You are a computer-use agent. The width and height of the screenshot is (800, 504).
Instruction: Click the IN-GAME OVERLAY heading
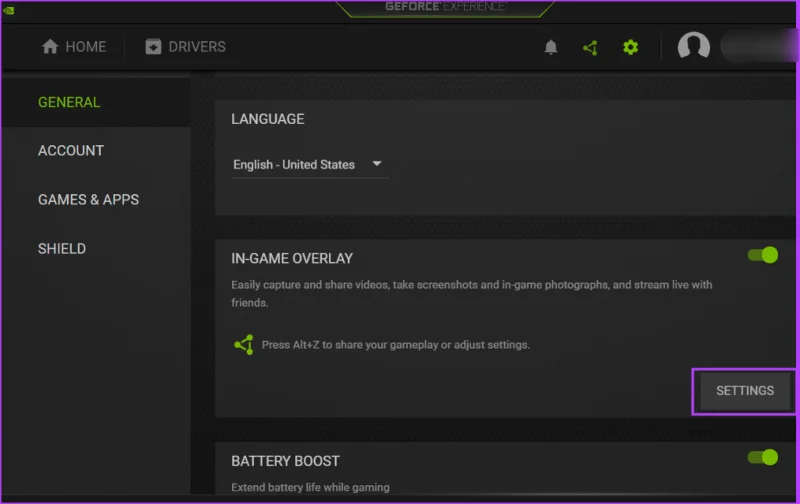tap(292, 259)
